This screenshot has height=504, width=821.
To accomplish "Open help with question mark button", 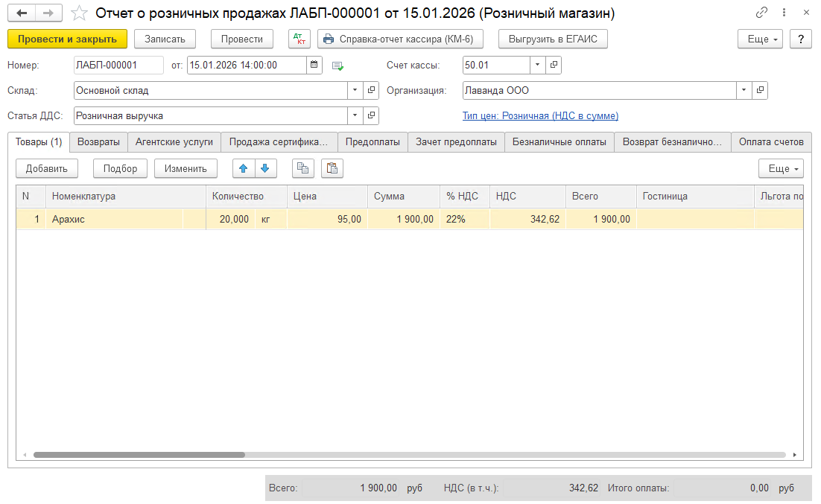I will click(x=801, y=39).
